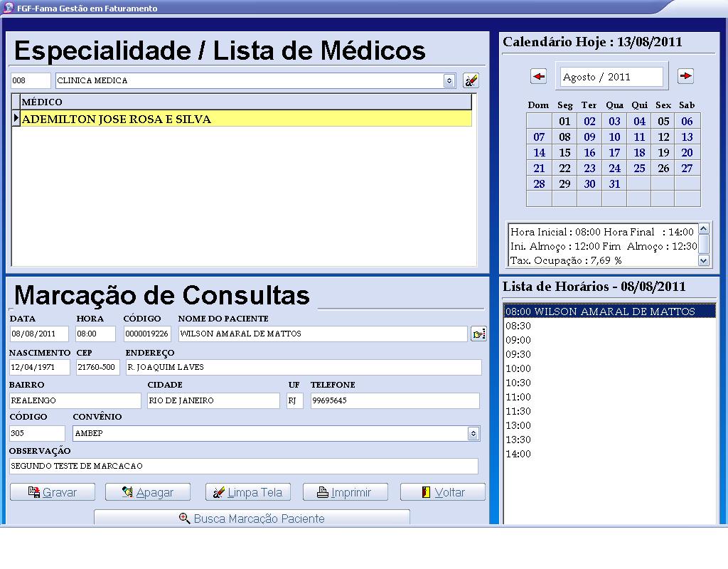Image resolution: width=728 pixels, height=569 pixels.
Task: Open patient lookup icon beside patient name
Action: coord(478,334)
